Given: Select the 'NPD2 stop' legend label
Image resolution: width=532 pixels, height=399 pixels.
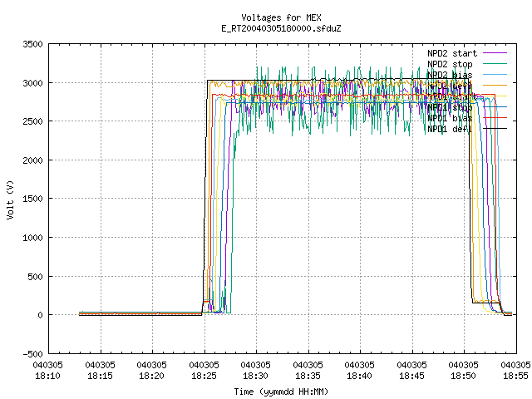Looking at the screenshot, I should pos(450,64).
